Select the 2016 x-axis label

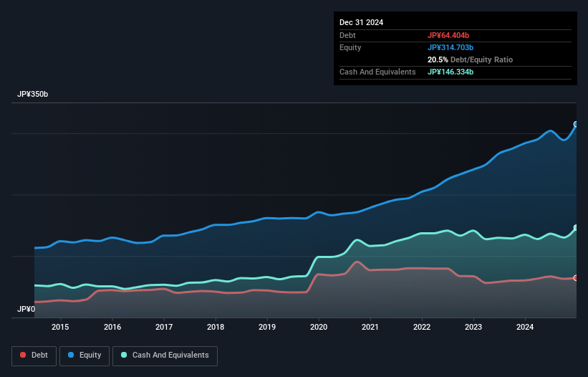112,327
